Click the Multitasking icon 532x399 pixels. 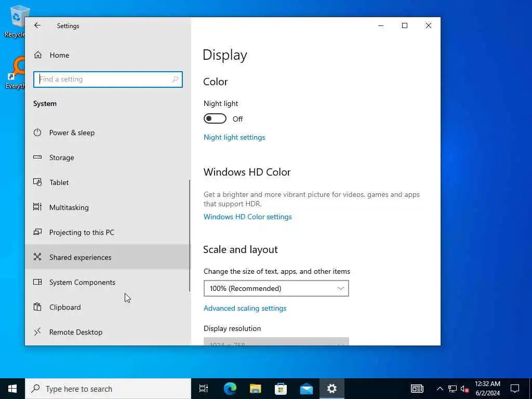(x=37, y=207)
